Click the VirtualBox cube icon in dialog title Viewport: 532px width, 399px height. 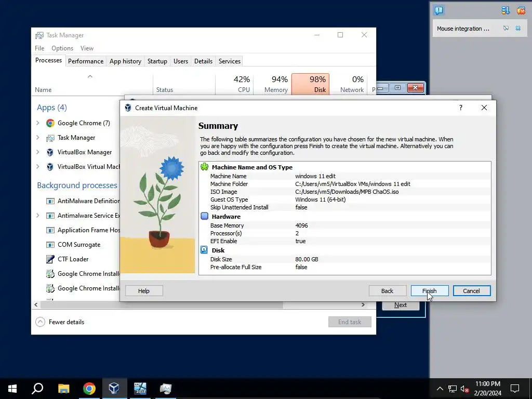point(128,108)
